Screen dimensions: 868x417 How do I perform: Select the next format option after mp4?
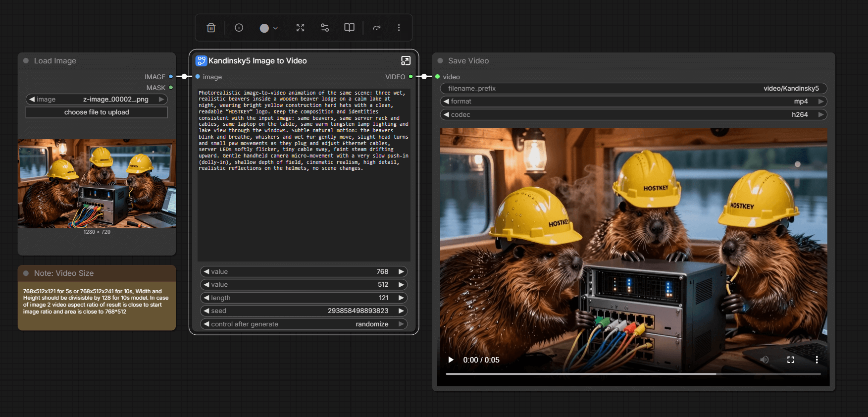pyautogui.click(x=821, y=102)
